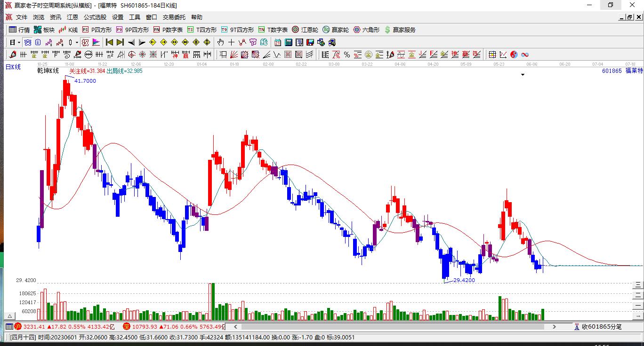Open the 江恩轮 Gann wheel

(x=305, y=30)
